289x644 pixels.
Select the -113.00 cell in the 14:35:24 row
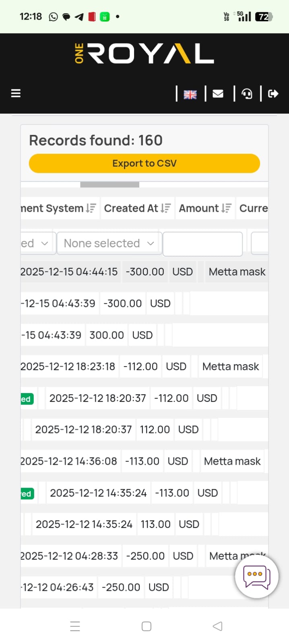172,493
